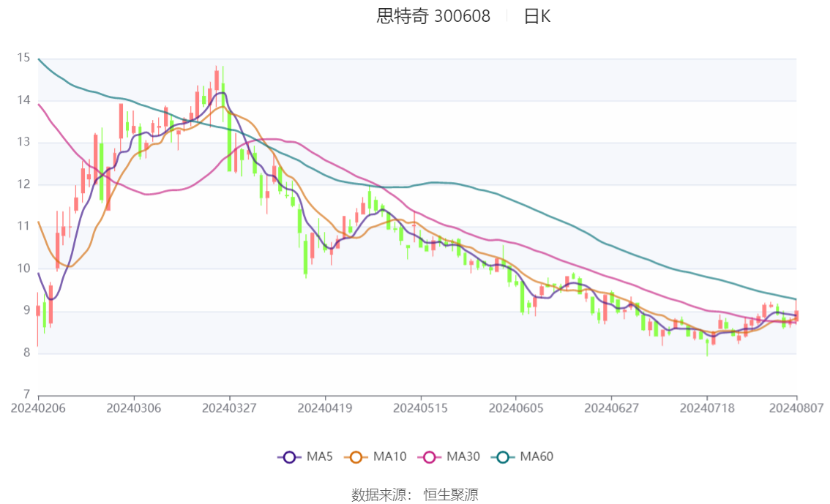Click the x-axis date label 20240718

coord(707,408)
